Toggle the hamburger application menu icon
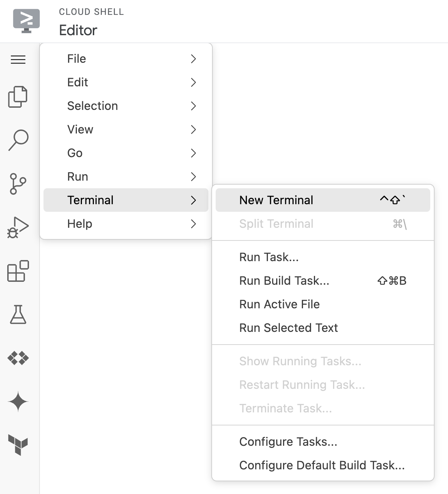 [x=18, y=59]
